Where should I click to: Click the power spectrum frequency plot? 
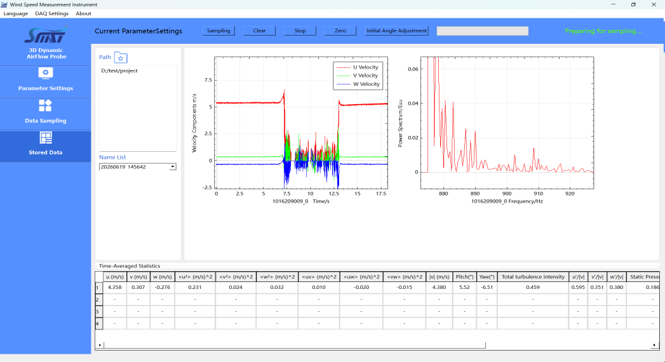coord(507,123)
